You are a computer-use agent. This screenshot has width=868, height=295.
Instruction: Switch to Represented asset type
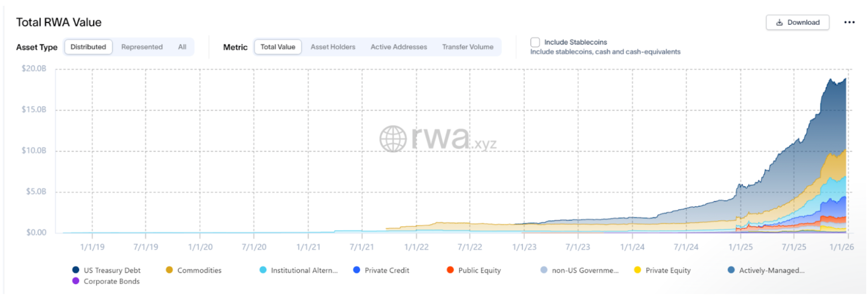[x=142, y=47]
